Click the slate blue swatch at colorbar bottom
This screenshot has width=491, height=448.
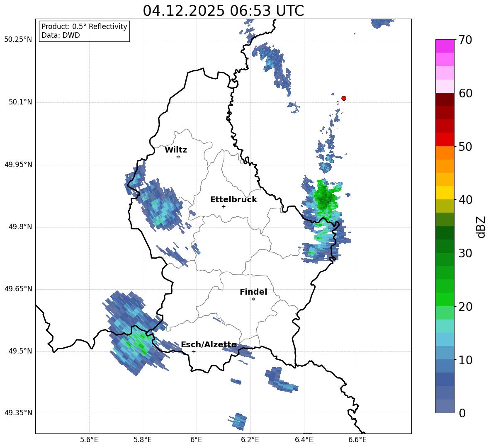(445, 407)
